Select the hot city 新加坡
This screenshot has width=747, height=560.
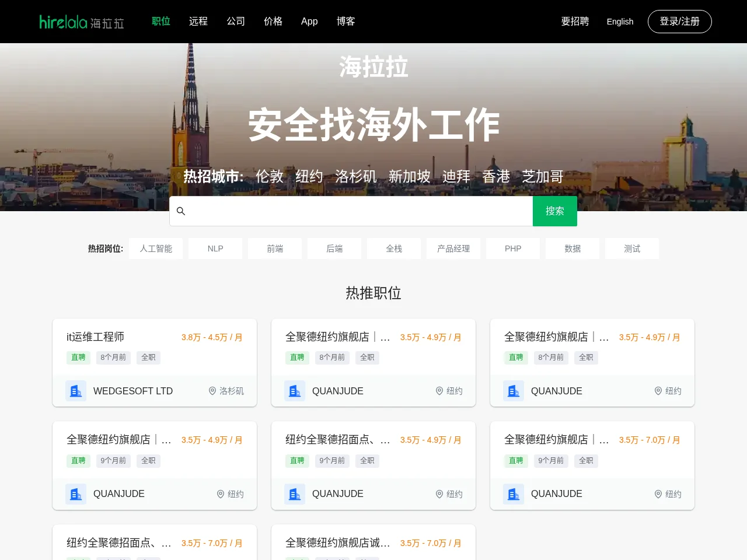410,176
